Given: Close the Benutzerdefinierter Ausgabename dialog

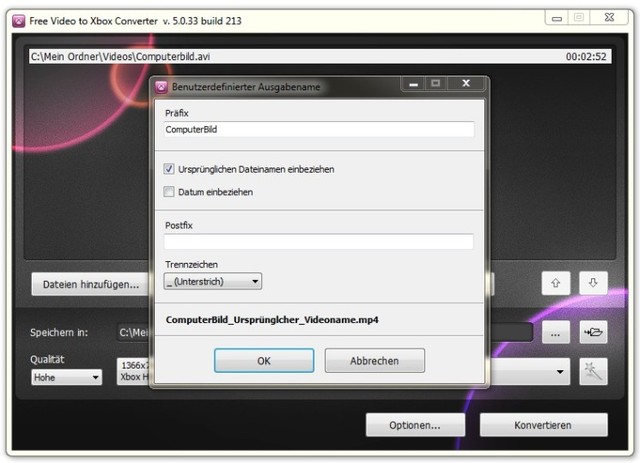Looking at the screenshot, I should pos(464,86).
